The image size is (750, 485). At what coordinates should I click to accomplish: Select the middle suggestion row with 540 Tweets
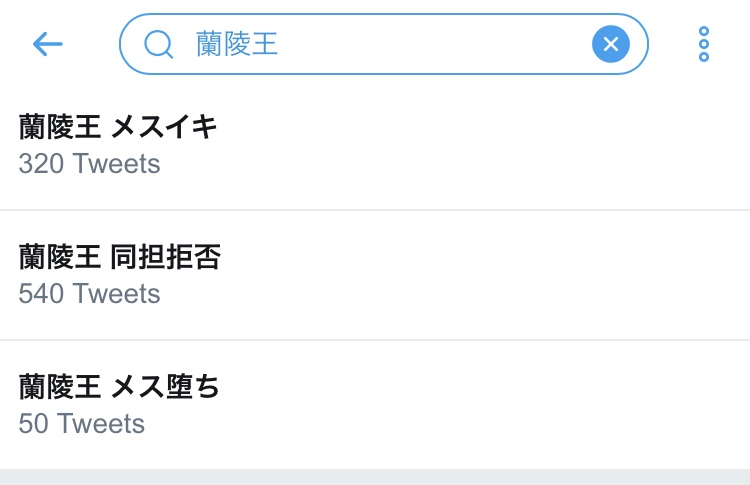(x=375, y=276)
